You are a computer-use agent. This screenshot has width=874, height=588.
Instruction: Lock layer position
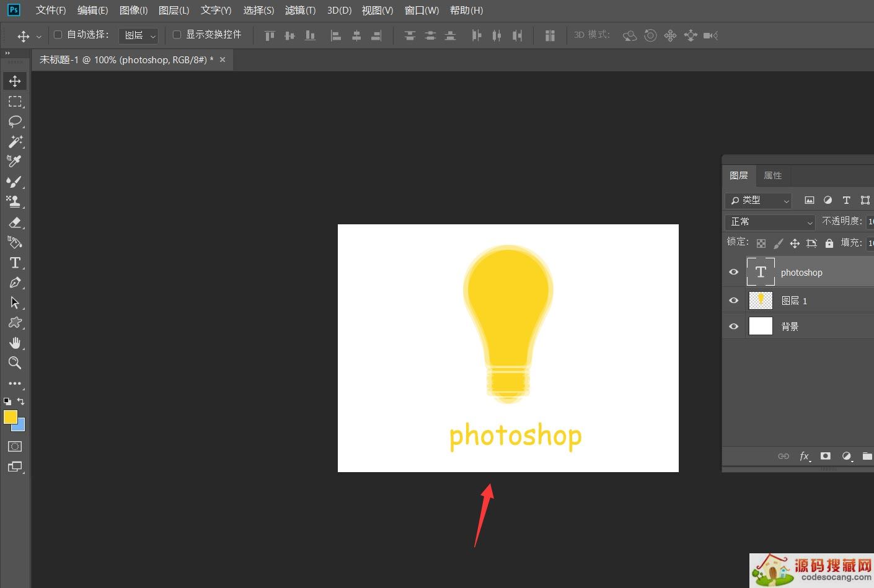point(795,244)
